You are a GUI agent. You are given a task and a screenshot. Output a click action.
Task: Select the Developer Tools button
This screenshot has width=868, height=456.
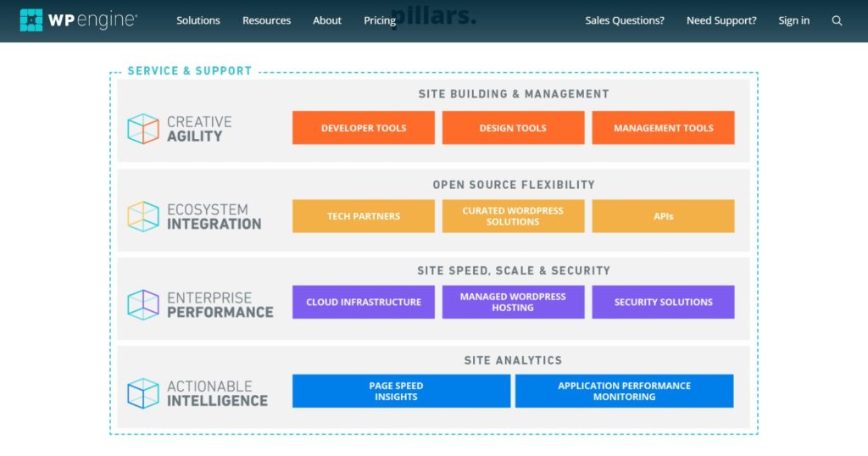pos(364,128)
